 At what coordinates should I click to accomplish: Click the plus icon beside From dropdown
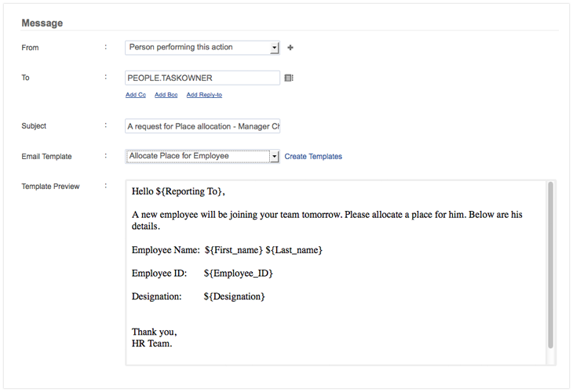(290, 48)
